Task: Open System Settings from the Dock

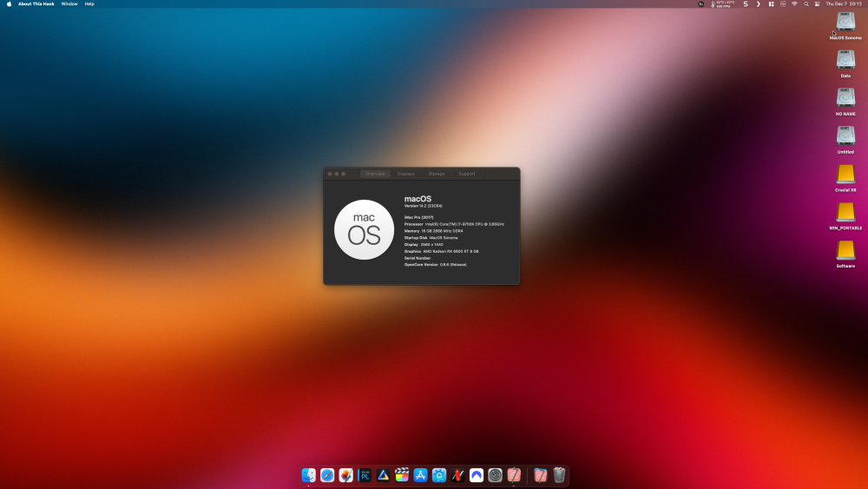Action: click(x=495, y=475)
